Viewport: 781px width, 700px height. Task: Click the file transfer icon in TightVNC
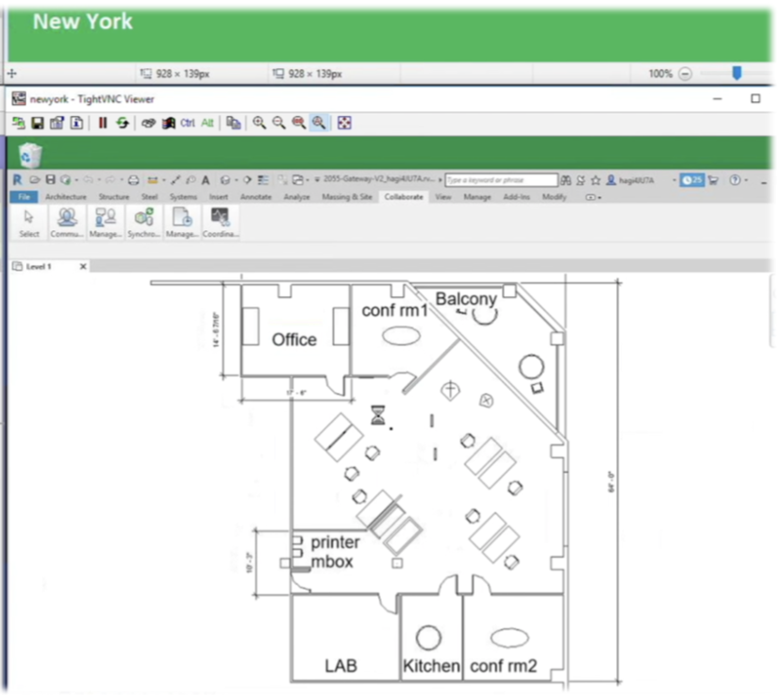pos(233,123)
